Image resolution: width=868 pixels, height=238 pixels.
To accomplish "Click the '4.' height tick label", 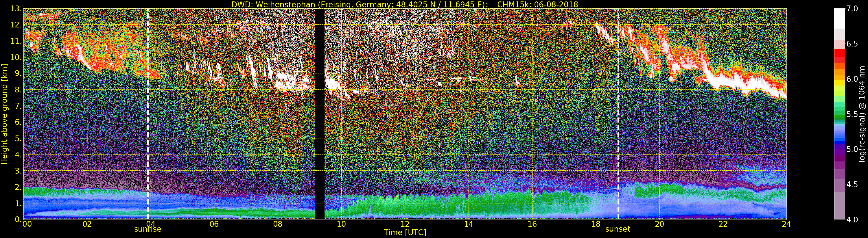I will pos(18,155).
